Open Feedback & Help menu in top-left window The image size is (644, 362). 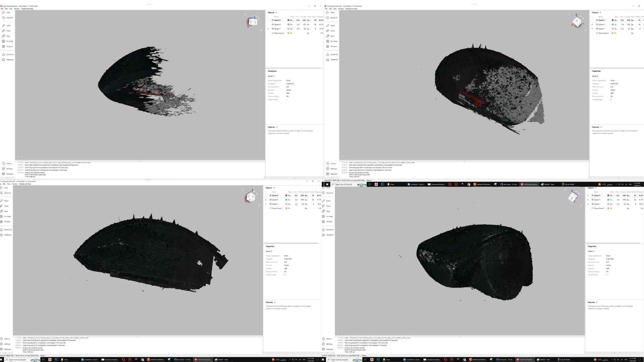[27, 9]
